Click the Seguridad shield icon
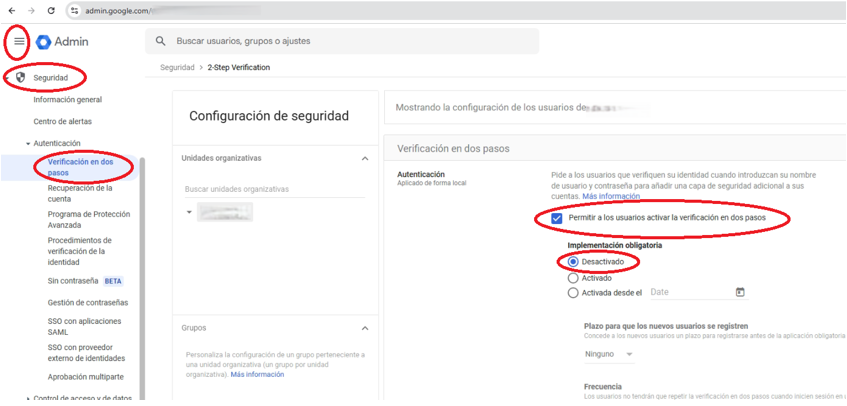847x406 pixels. pos(21,77)
